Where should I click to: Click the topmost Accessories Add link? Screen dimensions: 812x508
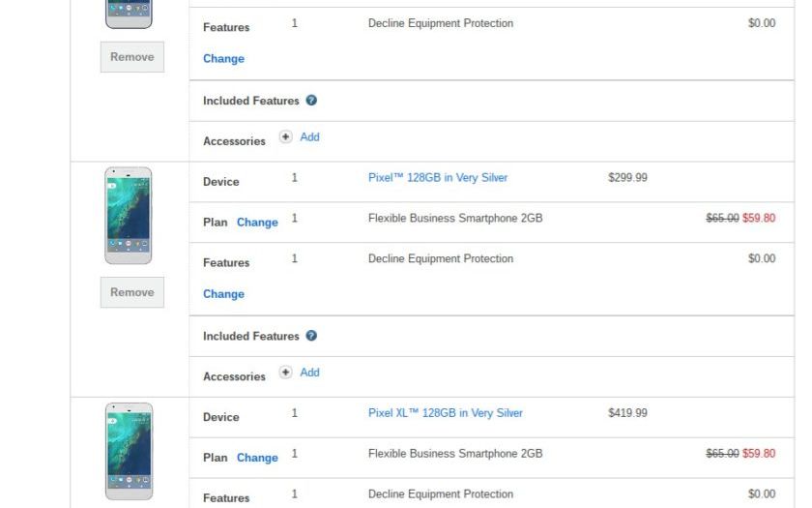click(309, 137)
